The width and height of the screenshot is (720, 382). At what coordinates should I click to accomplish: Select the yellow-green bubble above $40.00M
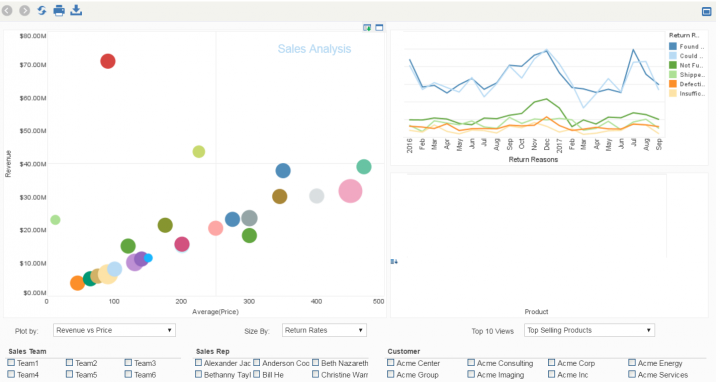click(x=198, y=152)
